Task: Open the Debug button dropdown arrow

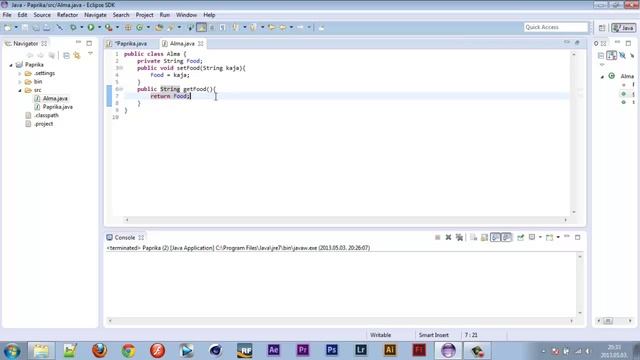Action: [x=81, y=27]
